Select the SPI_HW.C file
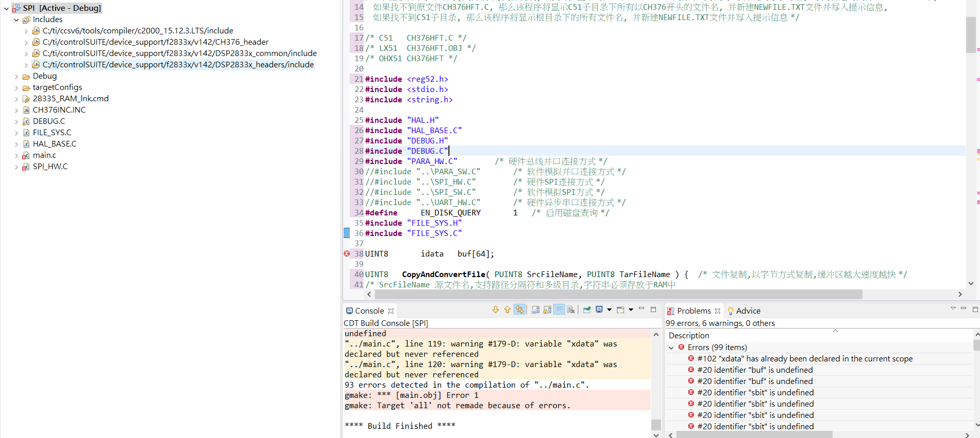Screen dimensions: 980x438 click(x=50, y=167)
